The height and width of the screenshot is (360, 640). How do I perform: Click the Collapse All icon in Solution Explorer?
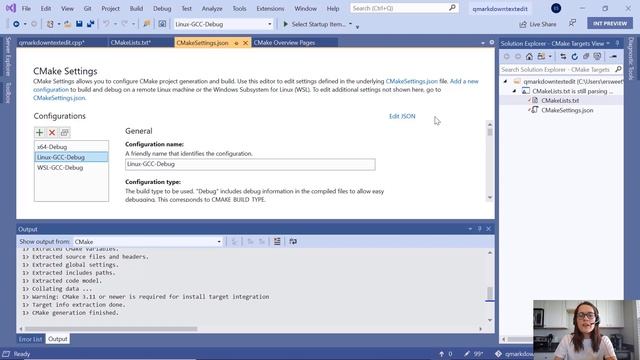(x=586, y=56)
